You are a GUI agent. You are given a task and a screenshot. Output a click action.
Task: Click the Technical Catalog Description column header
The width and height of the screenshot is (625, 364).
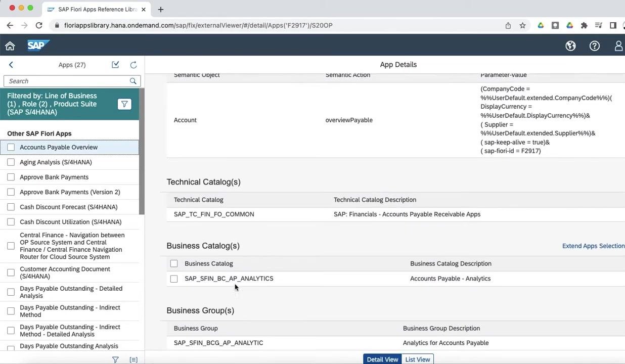pos(375,200)
